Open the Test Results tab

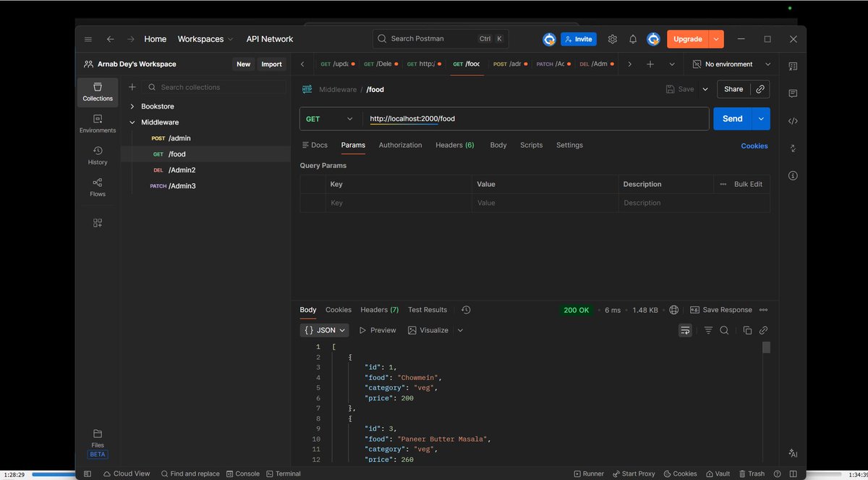coord(427,309)
